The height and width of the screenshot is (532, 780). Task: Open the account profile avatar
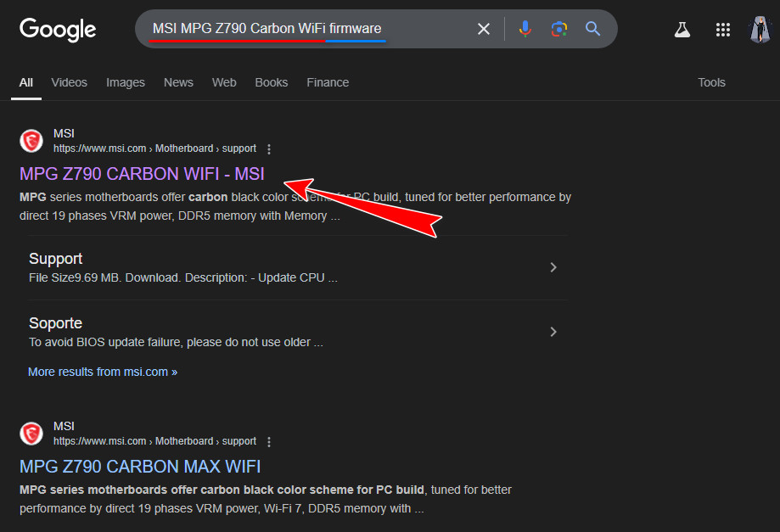pos(760,30)
